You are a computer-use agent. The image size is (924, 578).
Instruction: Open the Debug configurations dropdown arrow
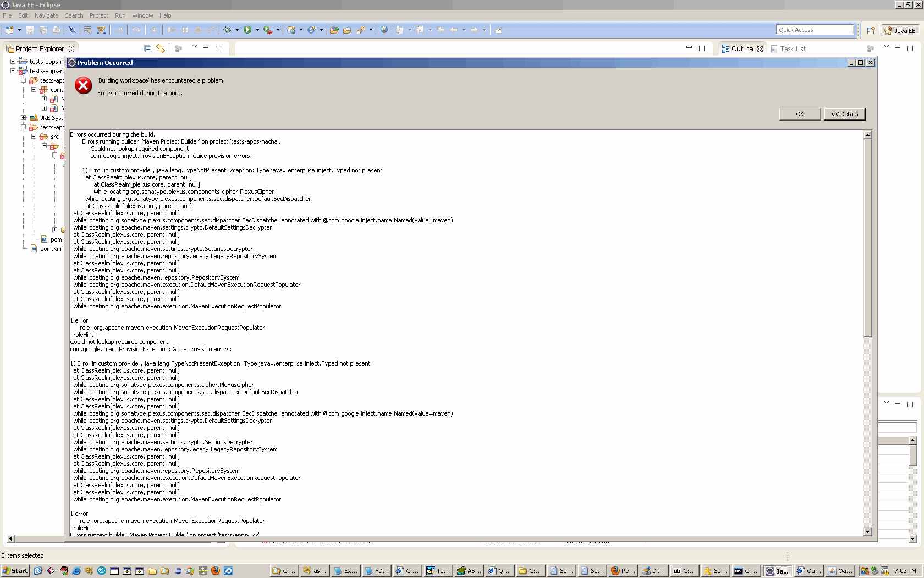tap(237, 30)
